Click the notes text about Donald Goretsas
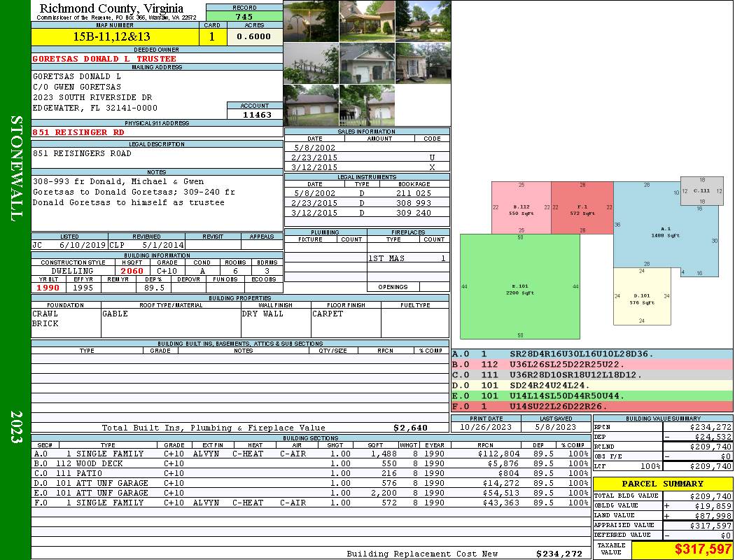The width and height of the screenshot is (735, 560). coord(134,192)
